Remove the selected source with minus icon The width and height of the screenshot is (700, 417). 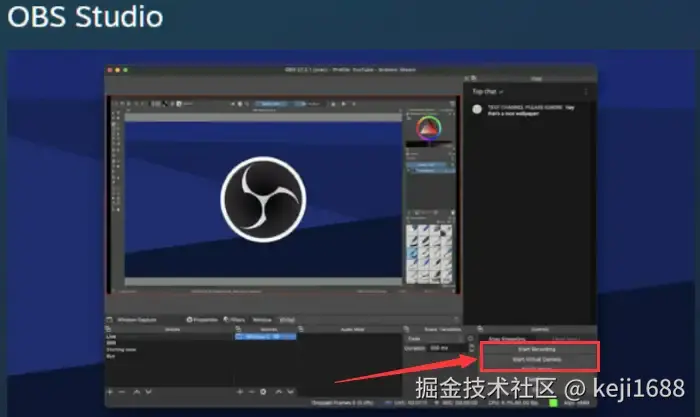(x=251, y=392)
